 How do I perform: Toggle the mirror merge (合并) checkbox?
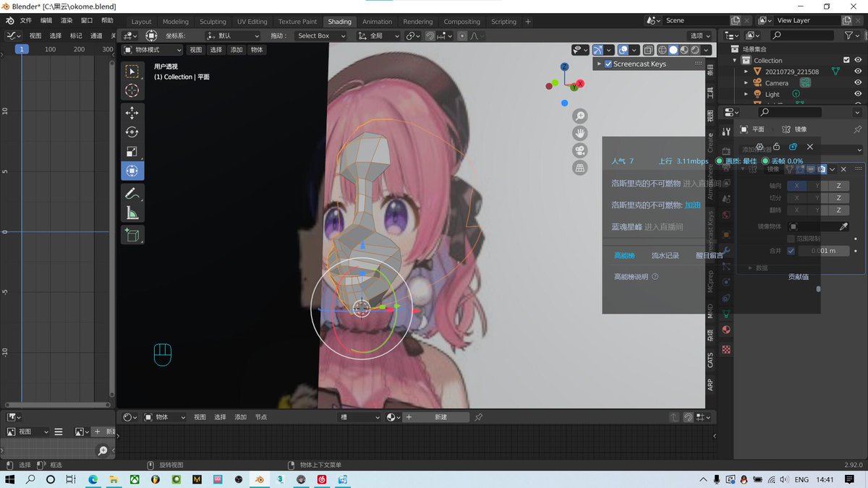pyautogui.click(x=791, y=251)
